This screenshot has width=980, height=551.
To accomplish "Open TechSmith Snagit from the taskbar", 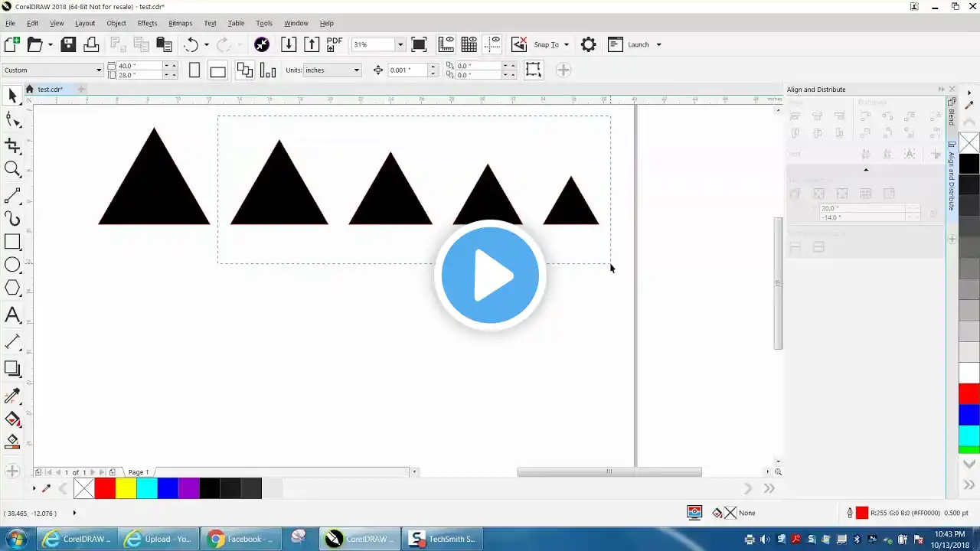I will click(444, 539).
